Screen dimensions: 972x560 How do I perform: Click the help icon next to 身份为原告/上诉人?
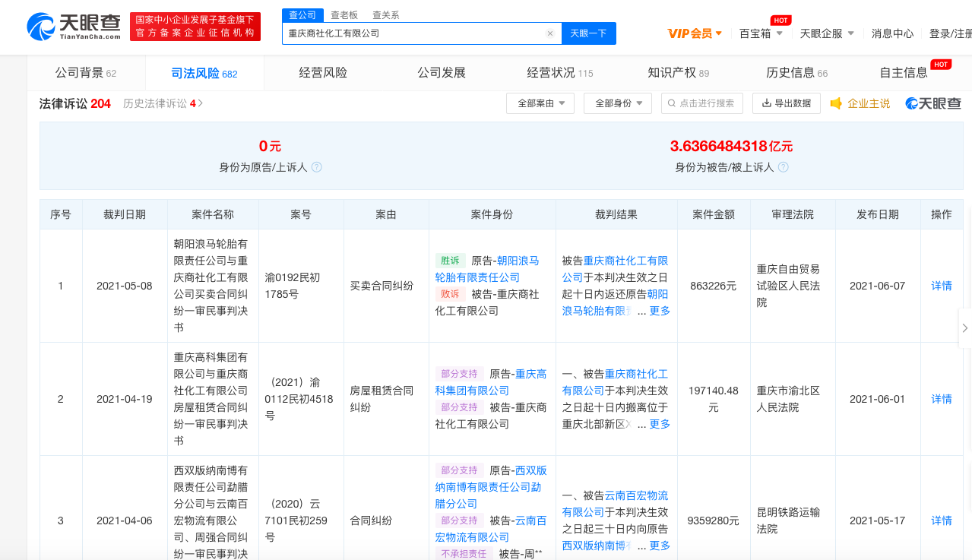[x=317, y=167]
